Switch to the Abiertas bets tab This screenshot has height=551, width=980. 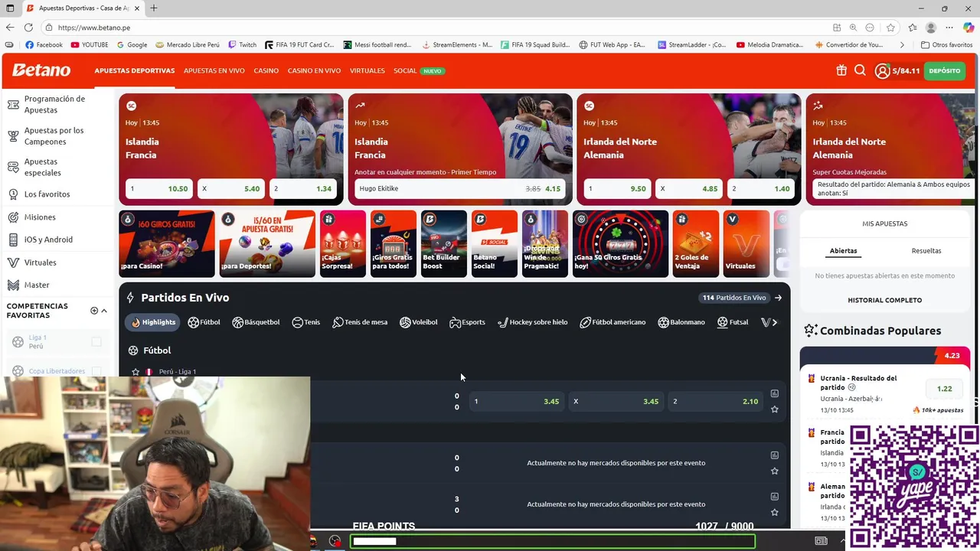click(x=843, y=251)
